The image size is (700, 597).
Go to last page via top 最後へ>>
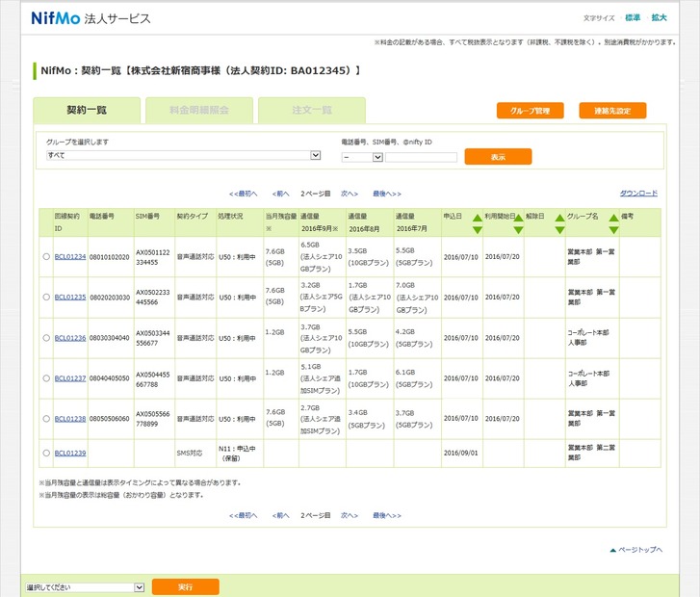[x=387, y=194]
